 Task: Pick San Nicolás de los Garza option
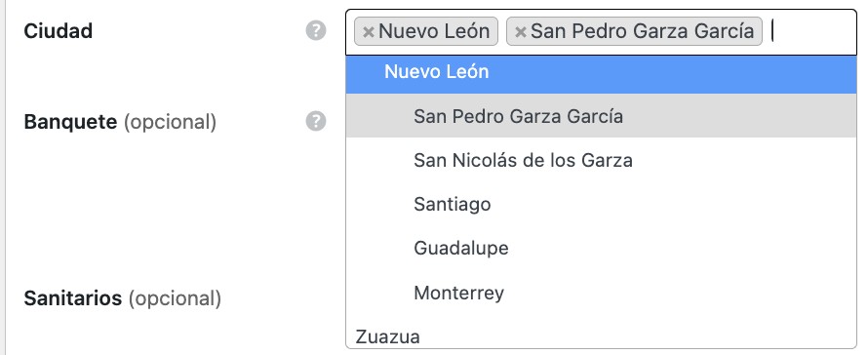[601, 160]
